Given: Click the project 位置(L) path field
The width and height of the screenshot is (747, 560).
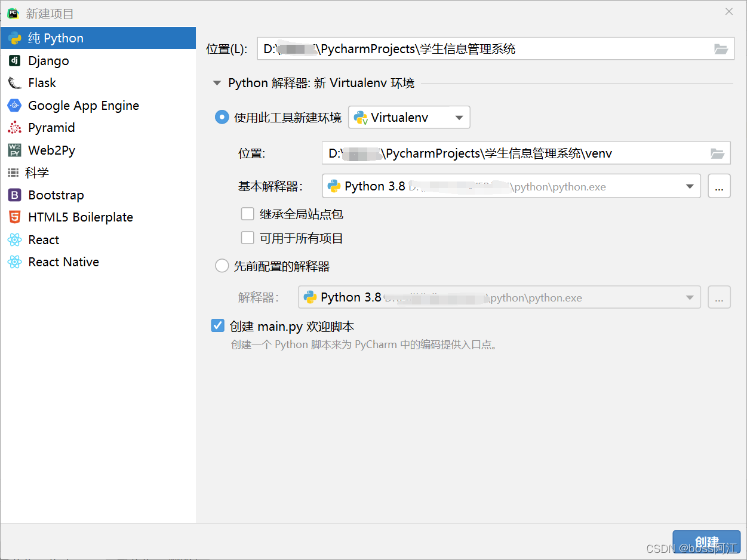Looking at the screenshot, I should [x=496, y=49].
